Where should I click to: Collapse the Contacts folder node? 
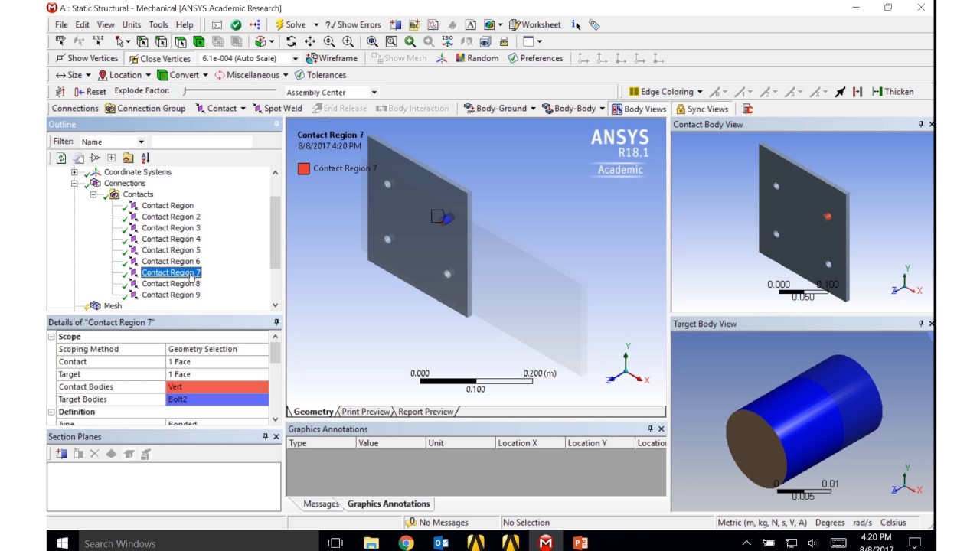click(93, 194)
